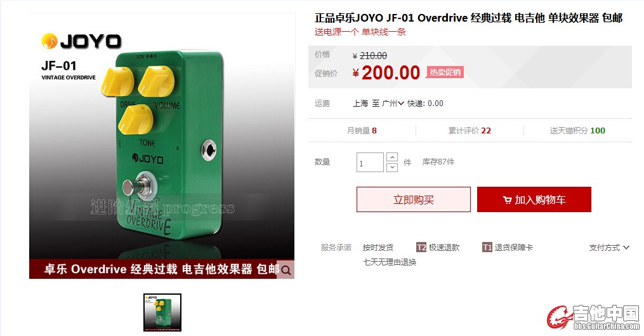Screen dimensions: 644x336
Task: Click the magnifier zoom icon on product image
Action: pyautogui.click(x=286, y=270)
